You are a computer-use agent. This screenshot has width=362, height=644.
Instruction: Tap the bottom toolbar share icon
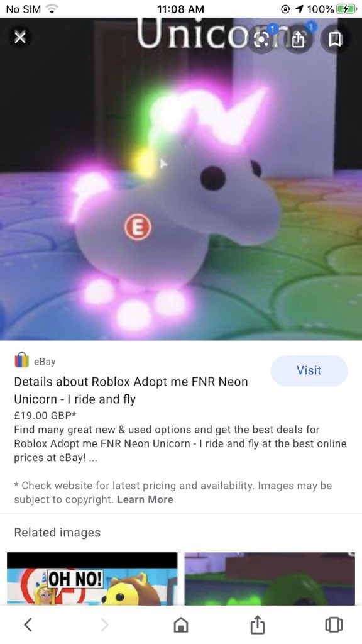pyautogui.click(x=257, y=625)
